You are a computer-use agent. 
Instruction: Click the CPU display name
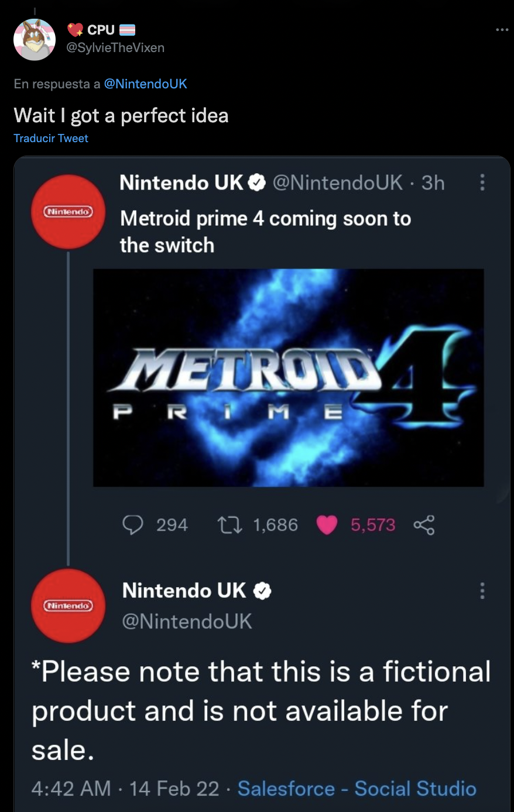coord(101,30)
